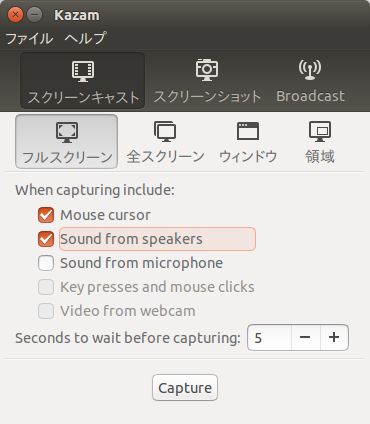Click the seconds to wait input field
Screen dimensions: 370x424
tap(269, 337)
